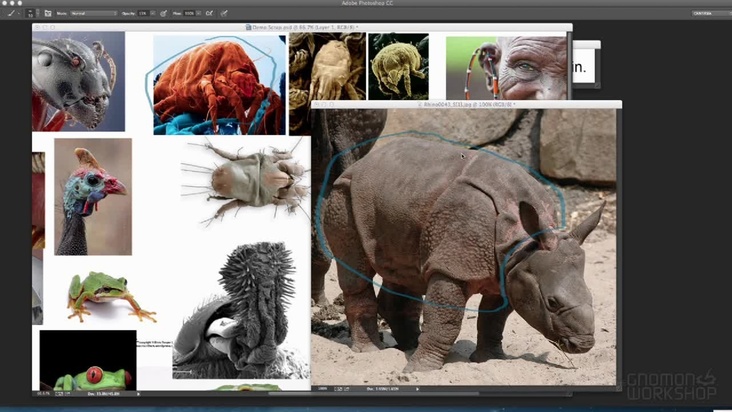Viewport: 732px width, 412px height.
Task: Close the rhino image document window
Action: coord(317,105)
